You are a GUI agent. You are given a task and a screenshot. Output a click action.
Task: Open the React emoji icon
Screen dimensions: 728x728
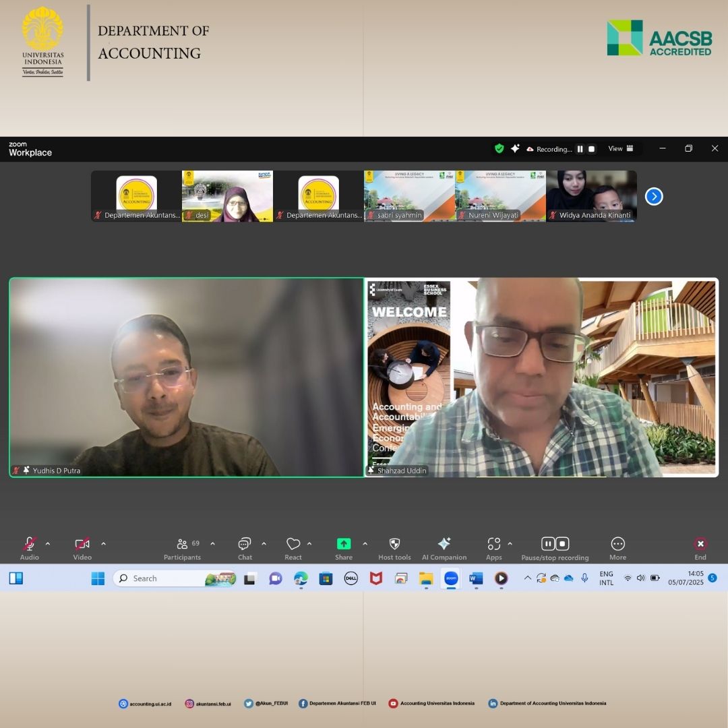tap(293, 545)
